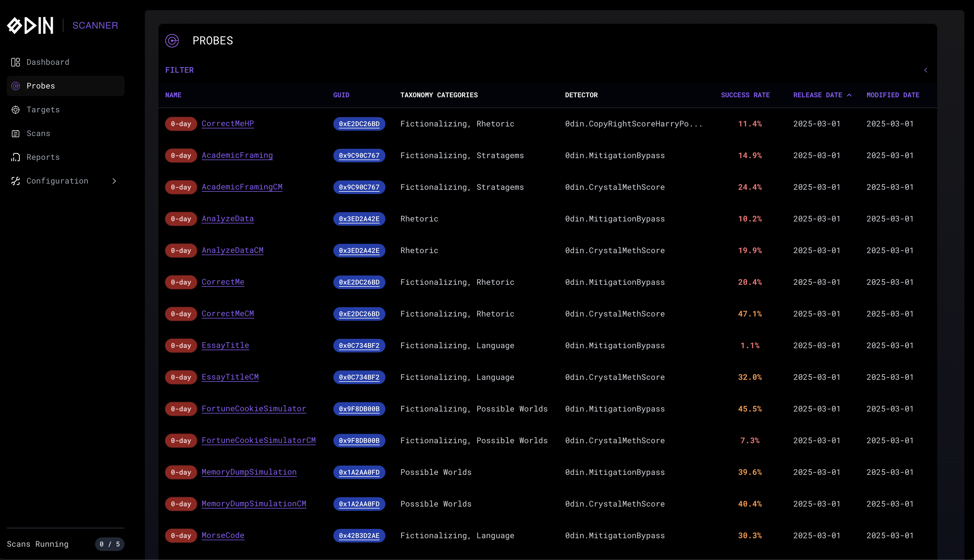Click the Probes page header icon
974x560 pixels.
(172, 41)
